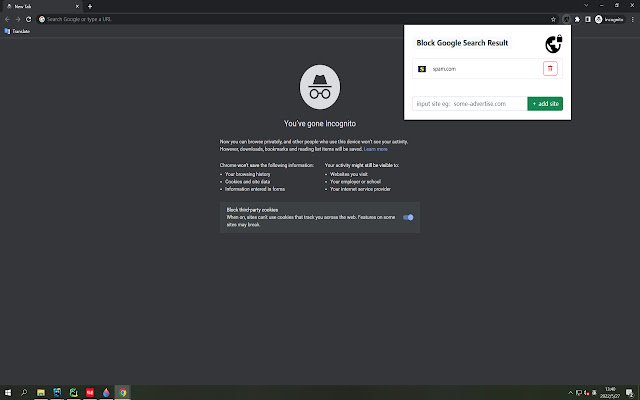Screen dimensions: 640x400
Task: Toggle the browser side panel icon
Action: coord(588,19)
